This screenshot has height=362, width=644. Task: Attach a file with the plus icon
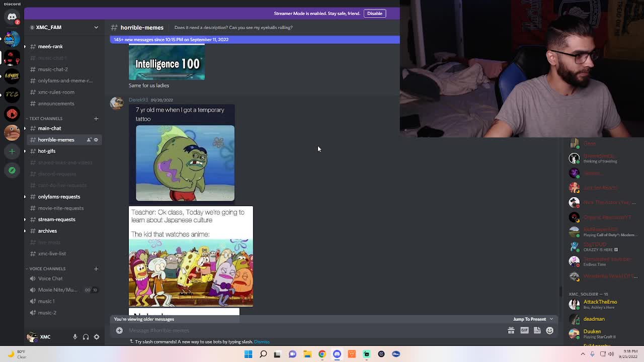coord(119,330)
